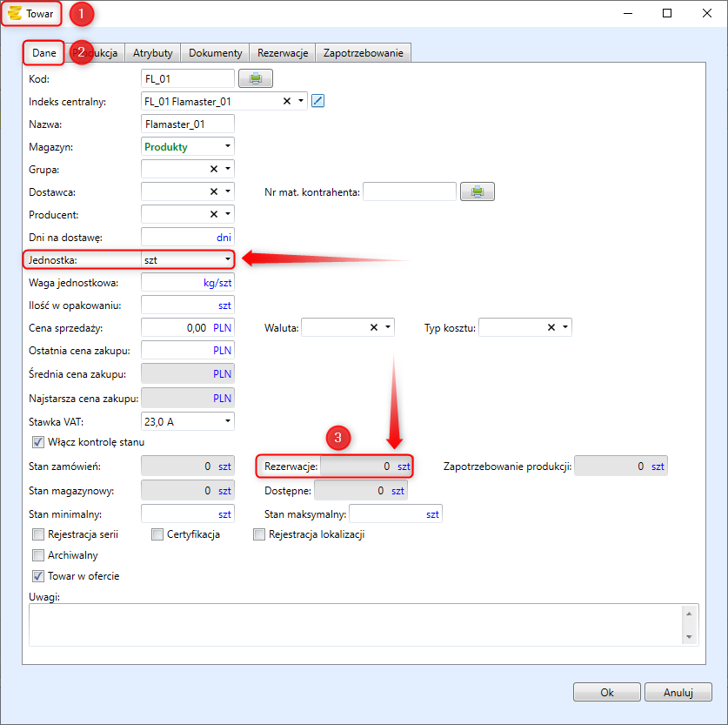This screenshot has width=728, height=725.
Task: Open the Rezerwacje tab
Action: 283,53
